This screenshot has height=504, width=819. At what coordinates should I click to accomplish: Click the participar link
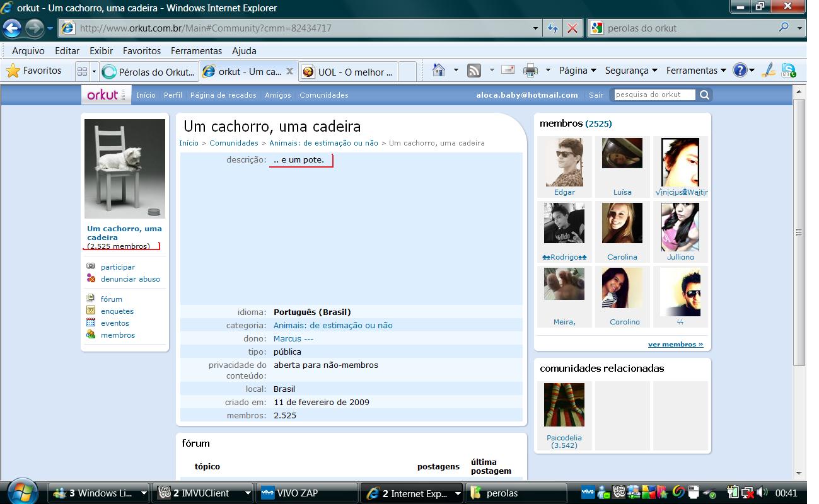(118, 267)
